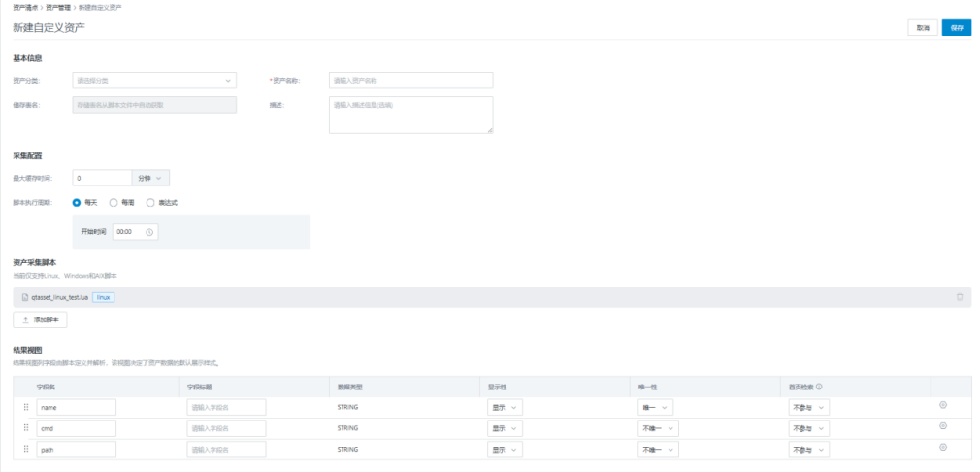The height and width of the screenshot is (472, 980).
Task: Delete the qtasset_linux_test.lua script via trash icon
Action: (960, 297)
